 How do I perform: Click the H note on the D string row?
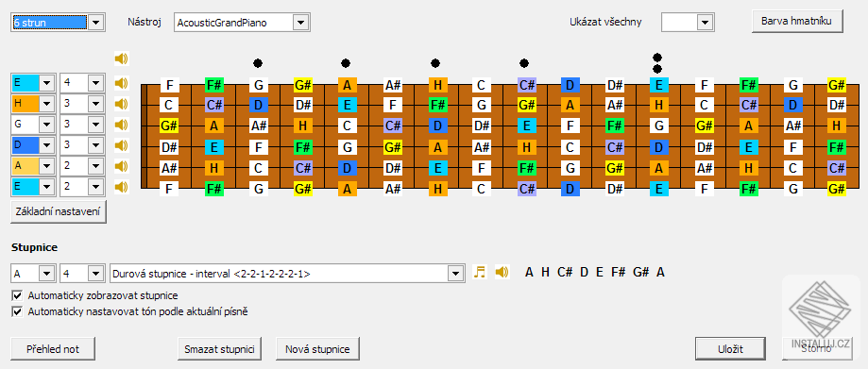click(526, 146)
